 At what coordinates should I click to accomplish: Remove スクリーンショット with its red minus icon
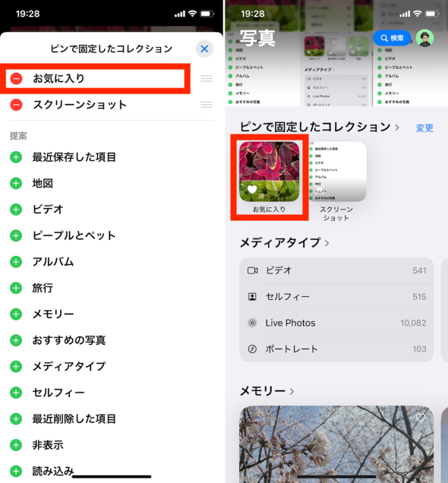tap(16, 105)
